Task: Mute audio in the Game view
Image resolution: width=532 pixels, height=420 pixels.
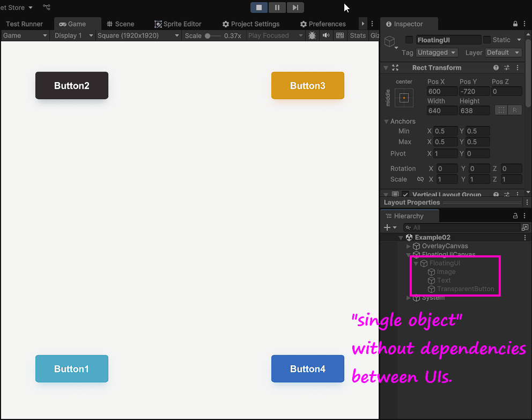Action: [x=326, y=35]
